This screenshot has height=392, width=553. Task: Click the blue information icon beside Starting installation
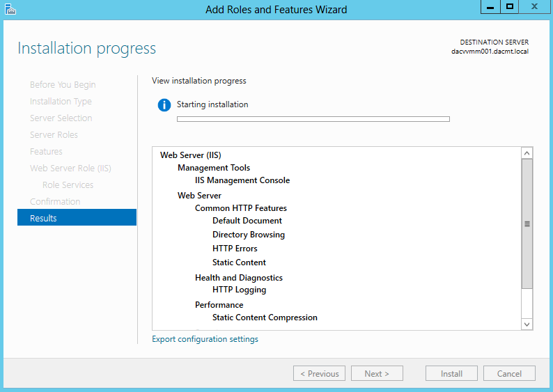tap(164, 105)
